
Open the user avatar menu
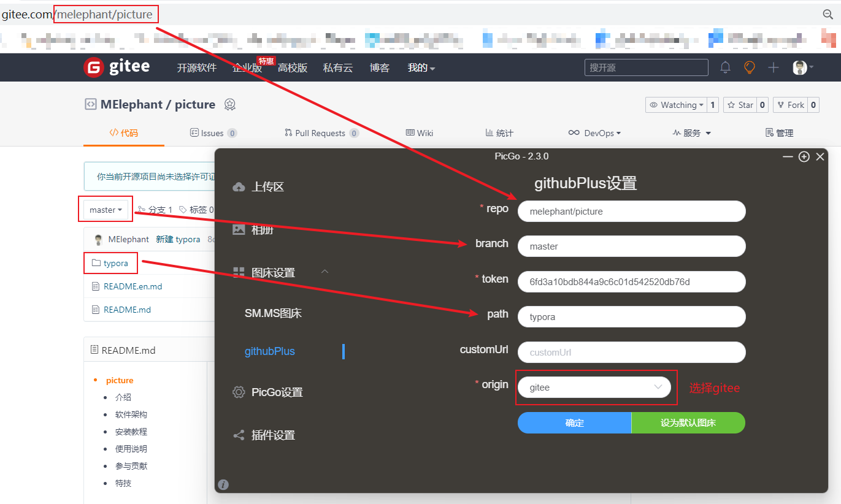pyautogui.click(x=803, y=67)
